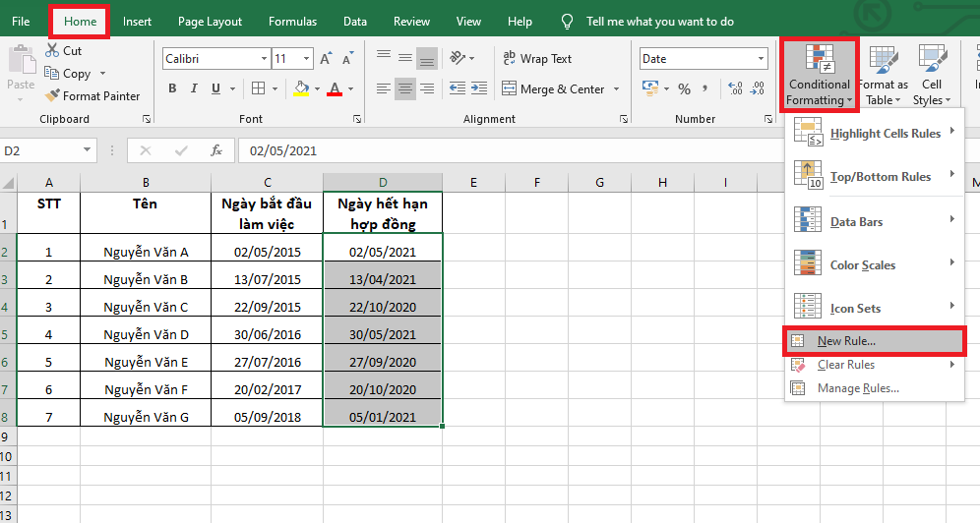The width and height of the screenshot is (980, 523).
Task: Expand the Date number format dropdown
Action: [761, 59]
